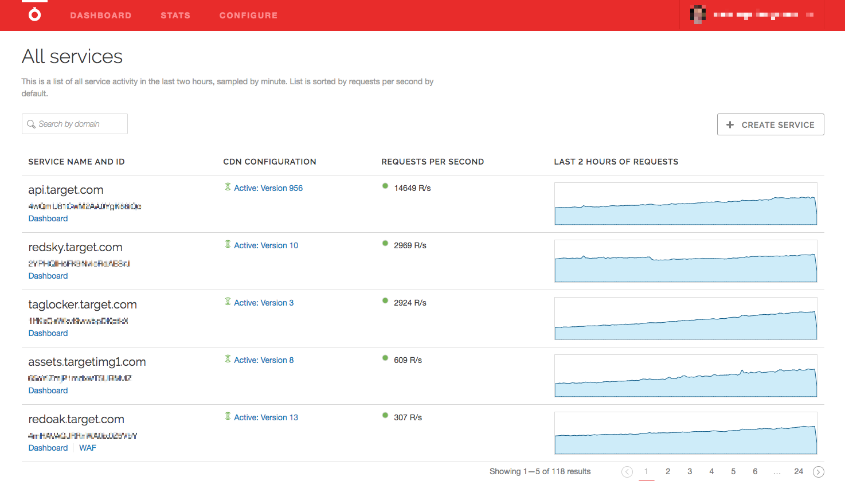Click status dot next to 14649 R/s
The width and height of the screenshot is (845, 504).
(385, 186)
